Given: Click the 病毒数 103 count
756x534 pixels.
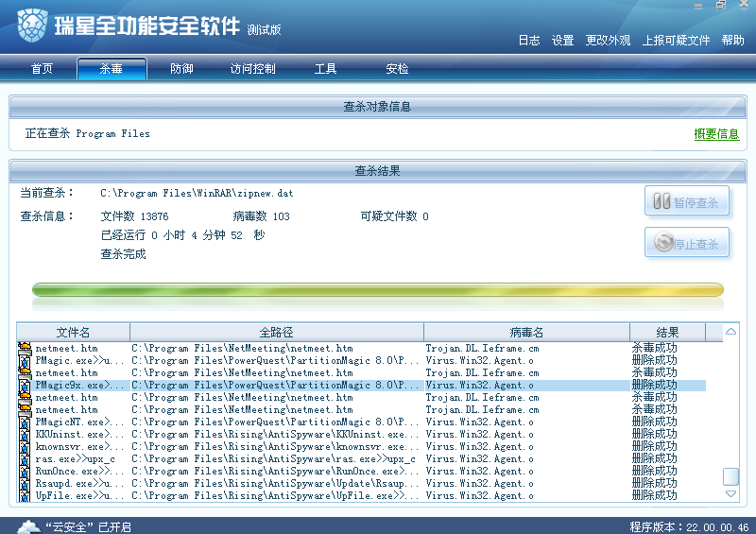Looking at the screenshot, I should point(262,216).
